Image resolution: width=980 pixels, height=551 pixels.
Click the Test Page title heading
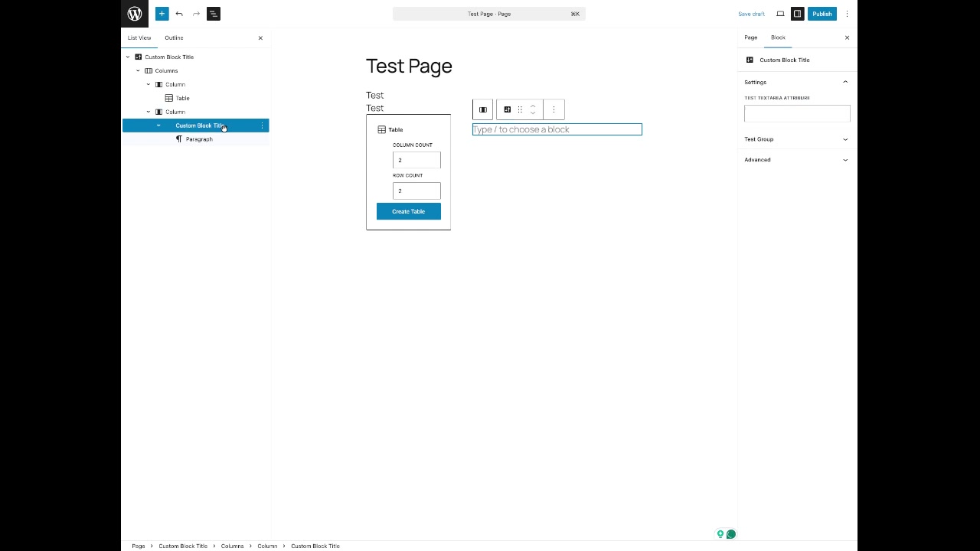coord(409,66)
